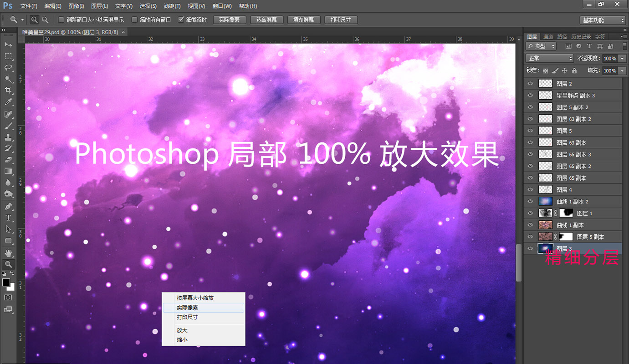Click the 实际像素 options bar button
This screenshot has height=364, width=629.
[x=230, y=20]
